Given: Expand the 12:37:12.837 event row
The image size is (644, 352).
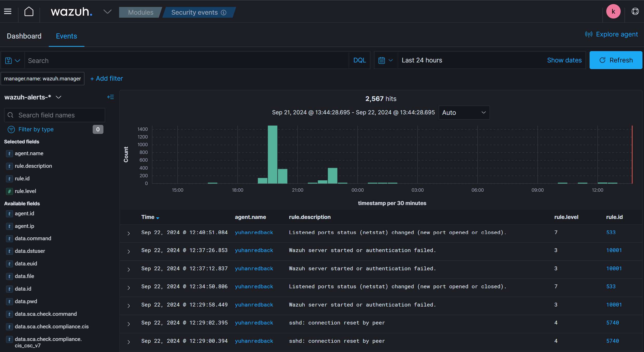Looking at the screenshot, I should coord(129,269).
